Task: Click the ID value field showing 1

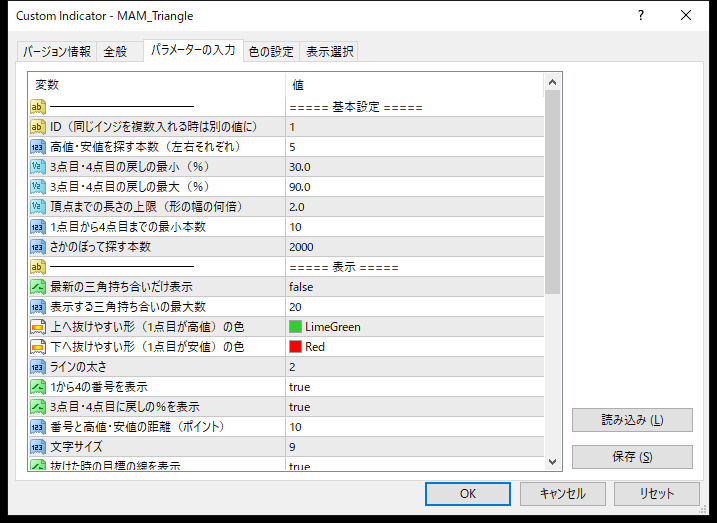Action: tap(415, 127)
